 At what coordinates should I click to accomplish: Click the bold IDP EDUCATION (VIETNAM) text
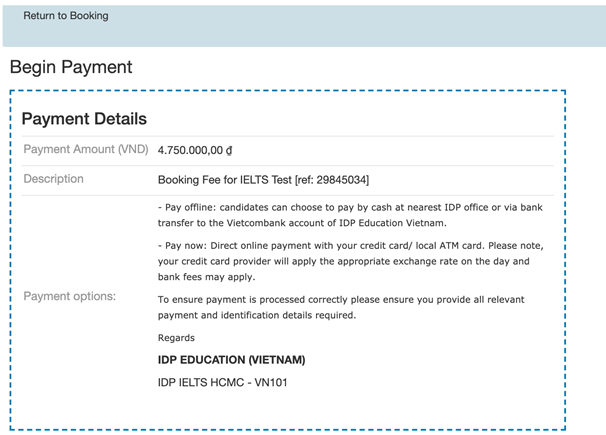[231, 360]
